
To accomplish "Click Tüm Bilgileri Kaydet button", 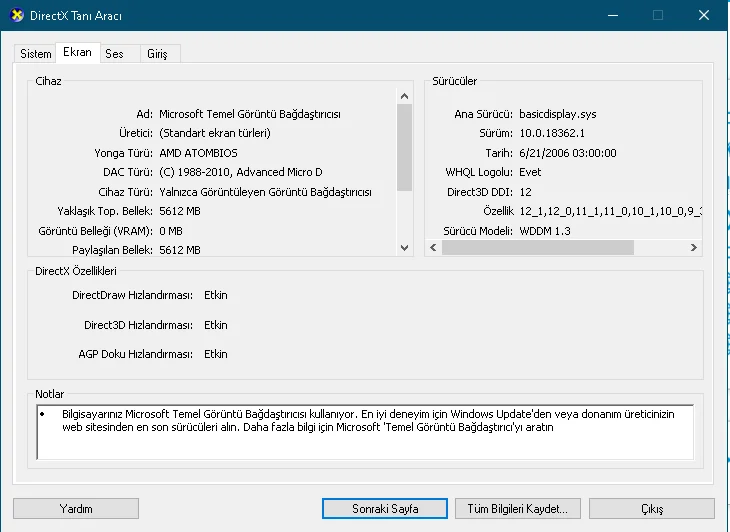I will 517,509.
